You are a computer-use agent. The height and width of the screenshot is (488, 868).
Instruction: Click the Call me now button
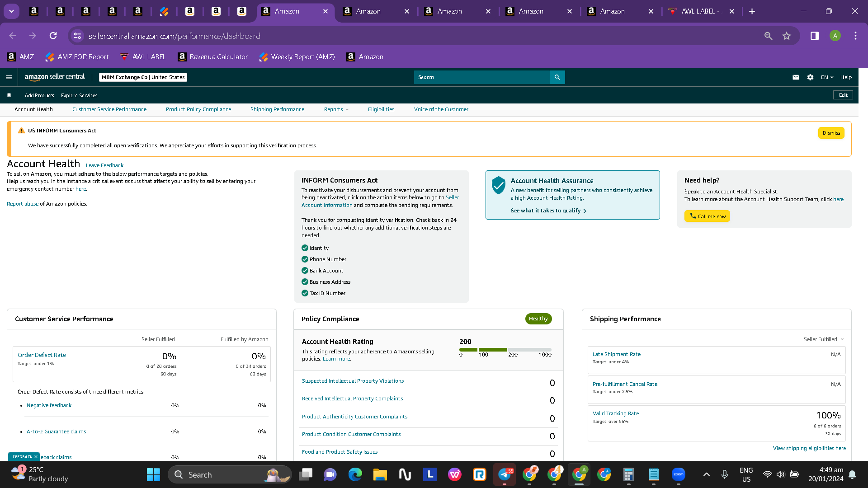[x=707, y=216]
